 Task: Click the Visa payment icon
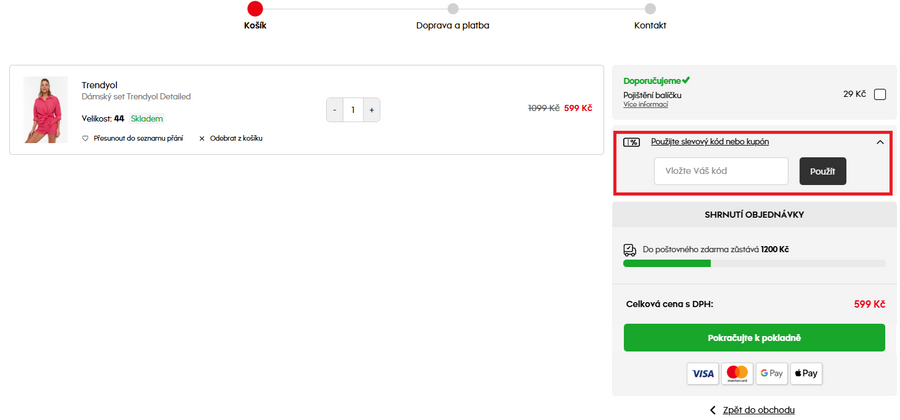(x=703, y=373)
